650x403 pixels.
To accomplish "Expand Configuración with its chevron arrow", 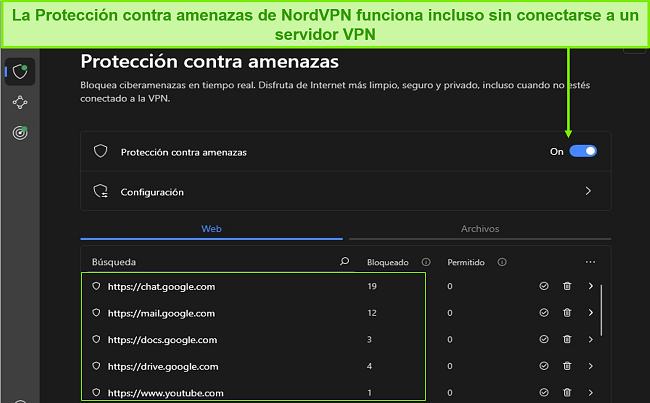I will 588,191.
